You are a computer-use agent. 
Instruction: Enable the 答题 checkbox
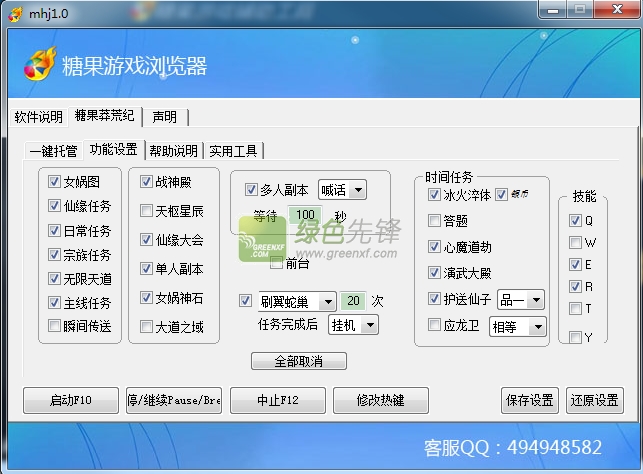click(x=434, y=221)
